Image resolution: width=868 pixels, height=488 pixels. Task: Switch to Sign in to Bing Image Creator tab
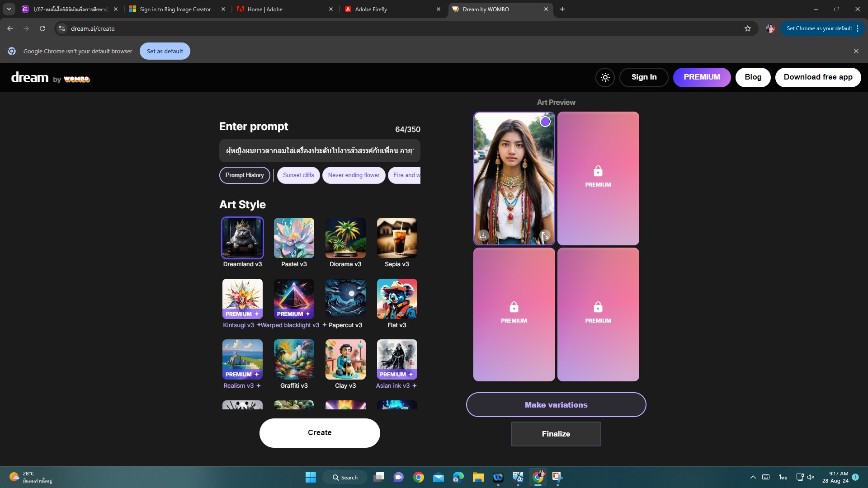pos(175,9)
